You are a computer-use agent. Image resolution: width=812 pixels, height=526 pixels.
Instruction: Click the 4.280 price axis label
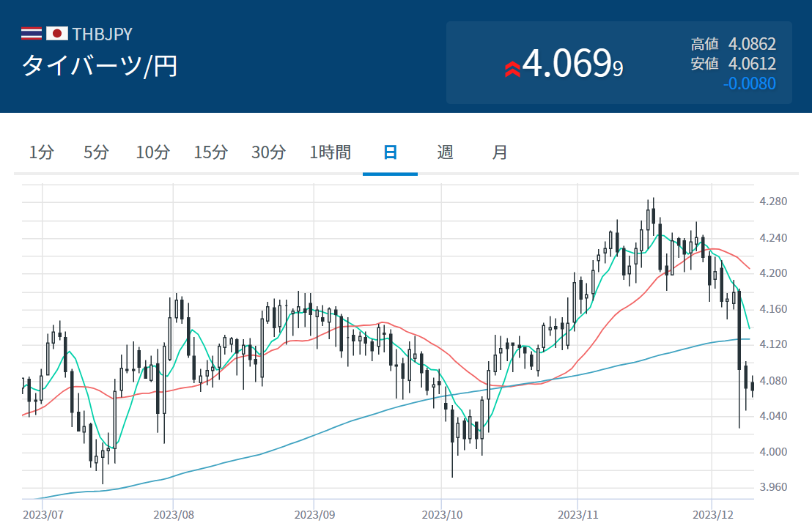(x=773, y=201)
